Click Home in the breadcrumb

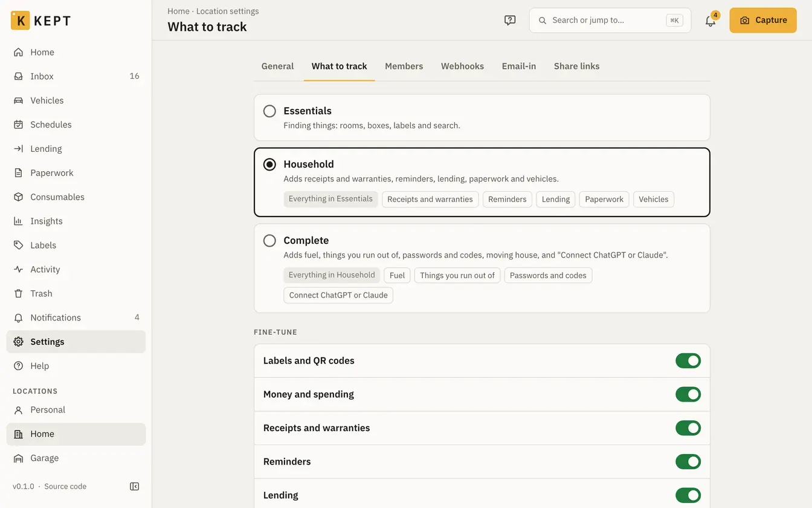[x=178, y=11]
